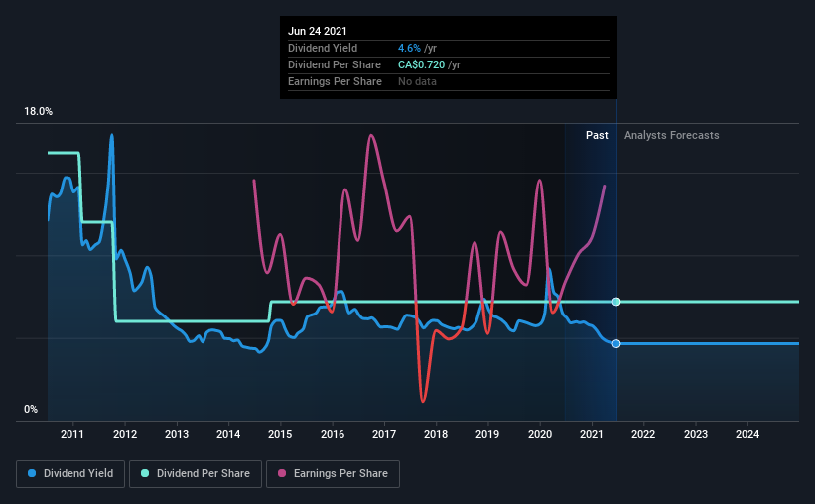
Task: Click the 2020 x-axis label
Action: [x=540, y=434]
